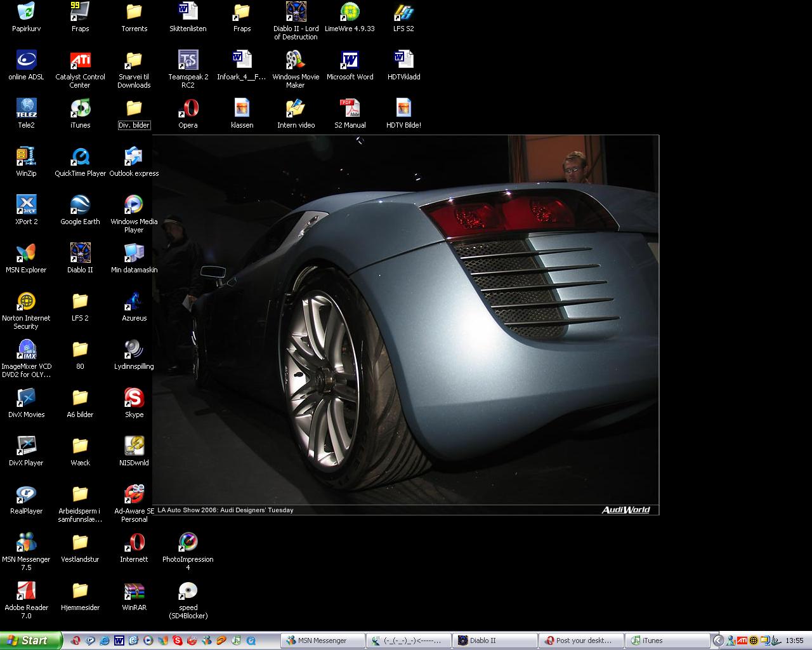The image size is (812, 650).
Task: Open the Torrents folder on desktop
Action: (x=134, y=12)
